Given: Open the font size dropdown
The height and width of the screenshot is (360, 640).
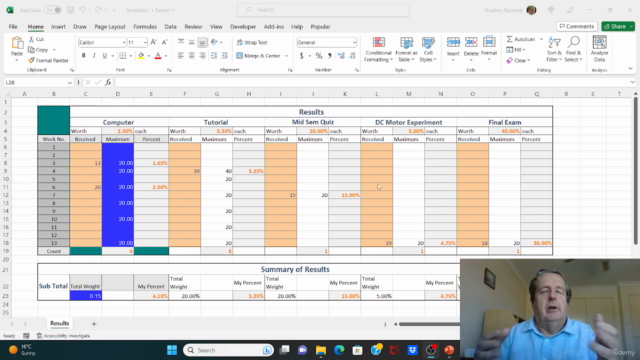Looking at the screenshot, I should [x=145, y=42].
